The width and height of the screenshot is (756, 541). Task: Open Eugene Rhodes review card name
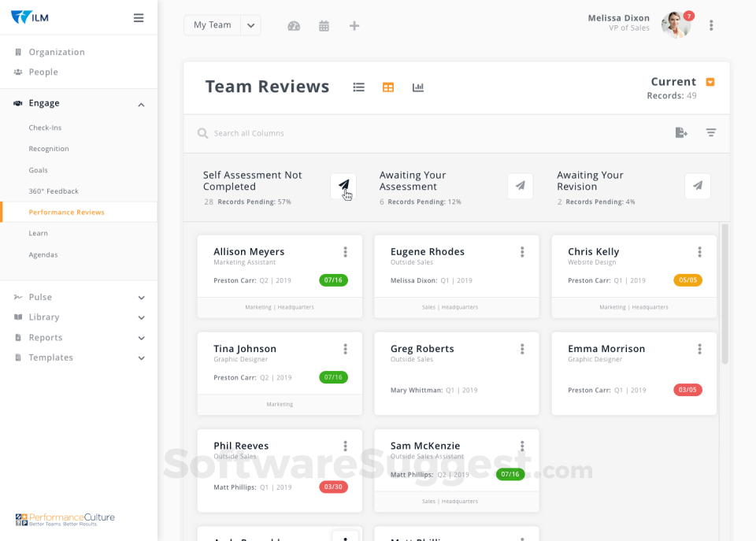pyautogui.click(x=427, y=252)
